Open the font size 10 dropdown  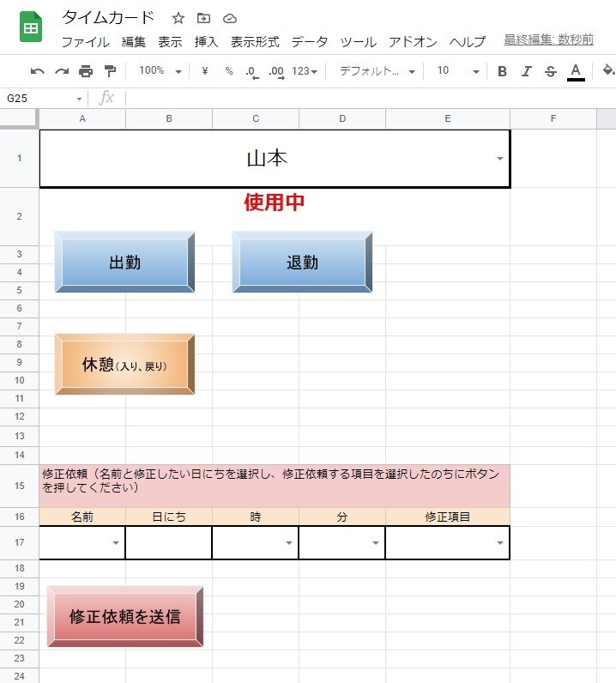coord(458,71)
